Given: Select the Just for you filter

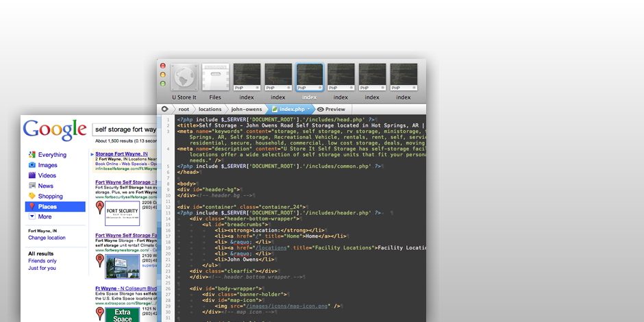Looking at the screenshot, I should pos(42,268).
